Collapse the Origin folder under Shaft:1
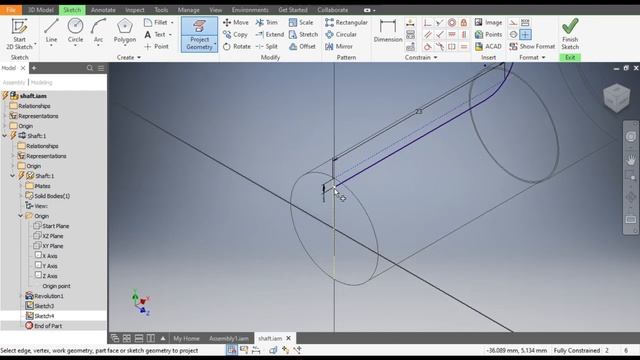The image size is (640, 360). (x=20, y=216)
